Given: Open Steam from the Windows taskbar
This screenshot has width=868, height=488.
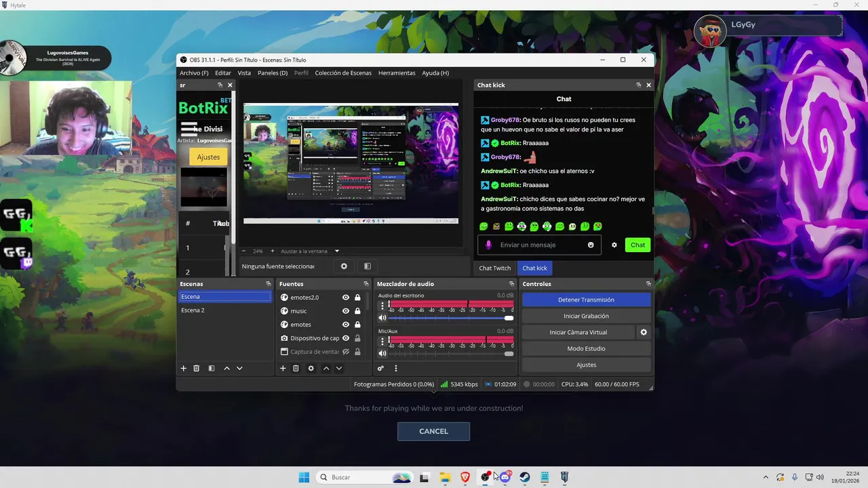Looking at the screenshot, I should tap(525, 477).
